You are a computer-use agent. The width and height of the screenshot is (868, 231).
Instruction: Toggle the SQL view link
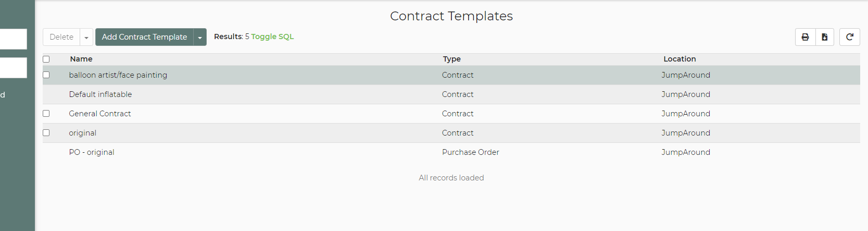pos(272,37)
